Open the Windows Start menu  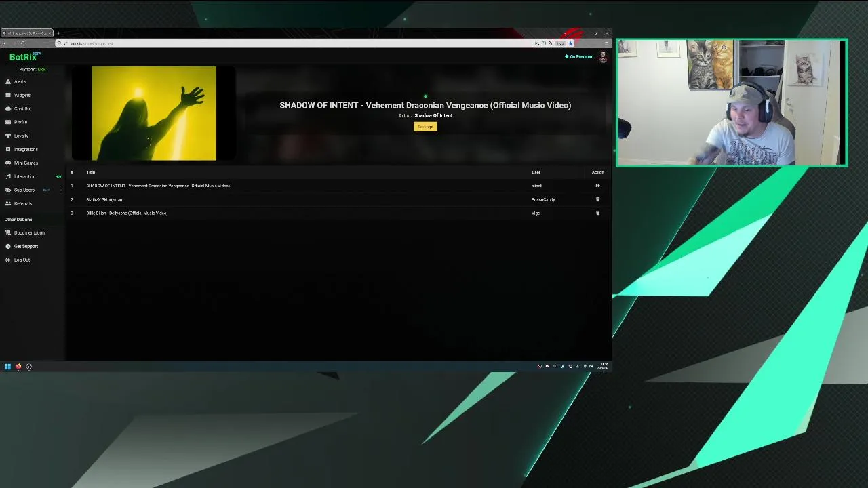tap(7, 367)
